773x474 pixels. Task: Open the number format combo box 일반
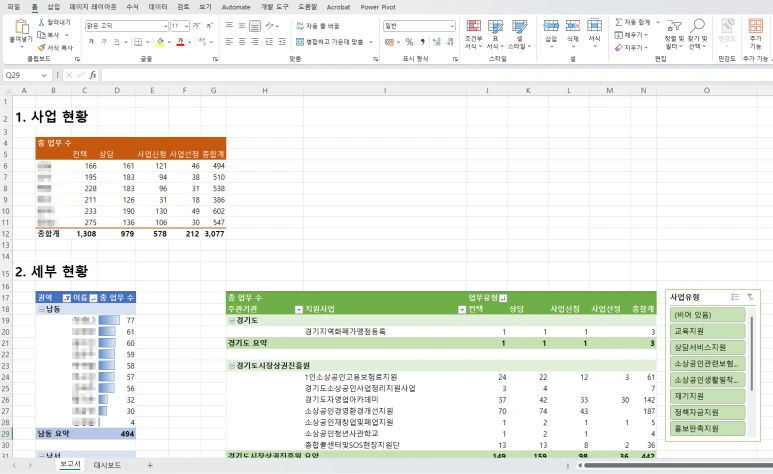(x=419, y=26)
